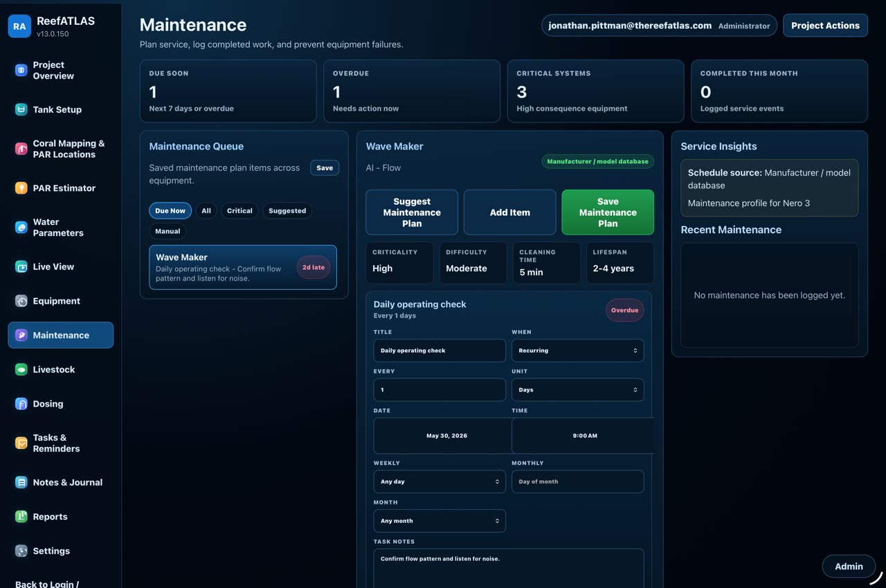Click the Live View camera icon
The width and height of the screenshot is (886, 588).
[x=21, y=266]
